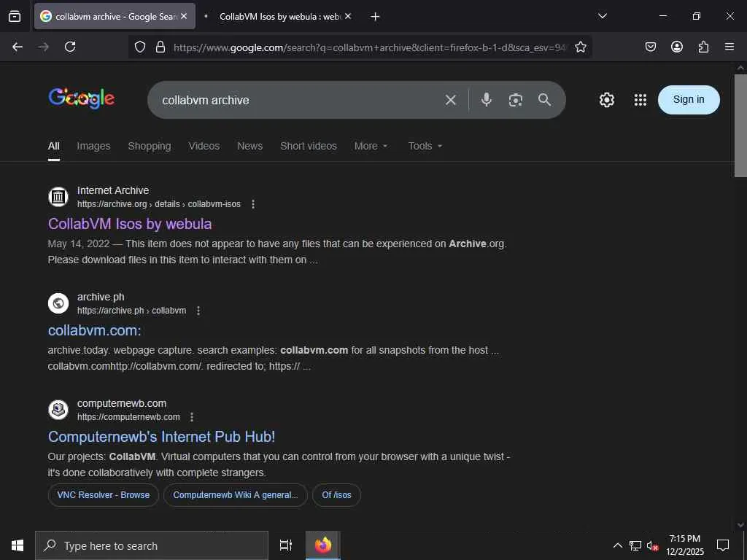This screenshot has width=747, height=560.
Task: View site security lock info
Action: click(160, 47)
